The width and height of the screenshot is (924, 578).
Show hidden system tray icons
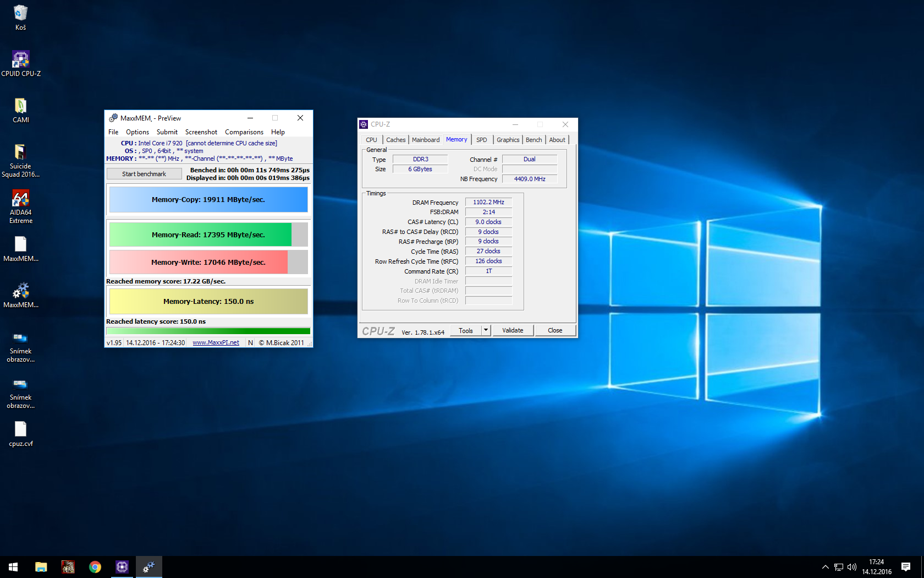click(x=825, y=567)
